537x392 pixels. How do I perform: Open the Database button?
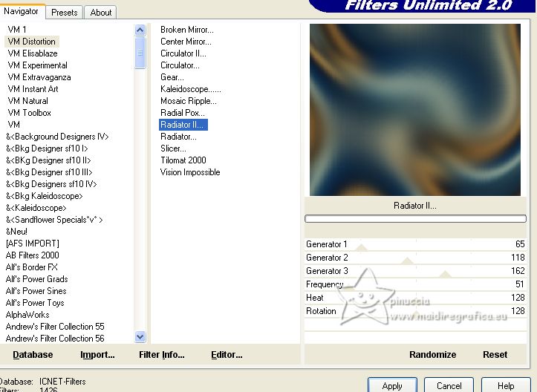[33, 355]
